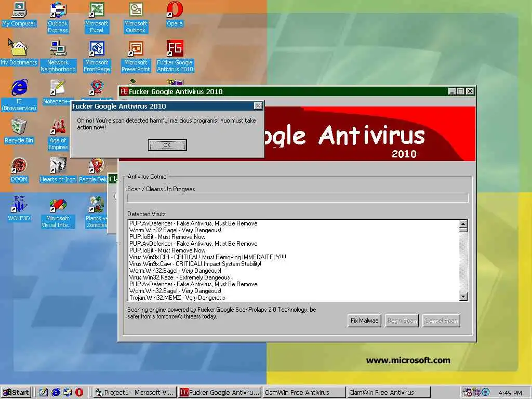Open the Start menu
The width and height of the screenshot is (532, 399).
coord(16,393)
